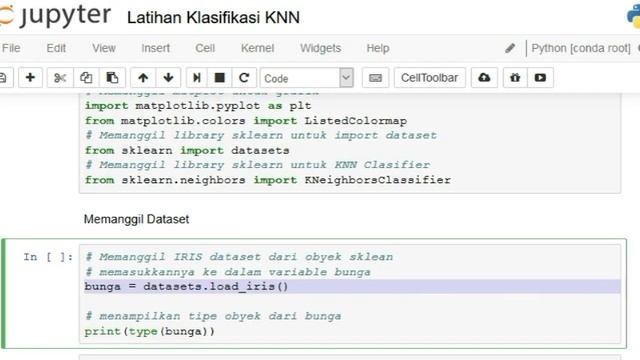
Task: Click line from sklearn import datasets
Action: (187, 150)
